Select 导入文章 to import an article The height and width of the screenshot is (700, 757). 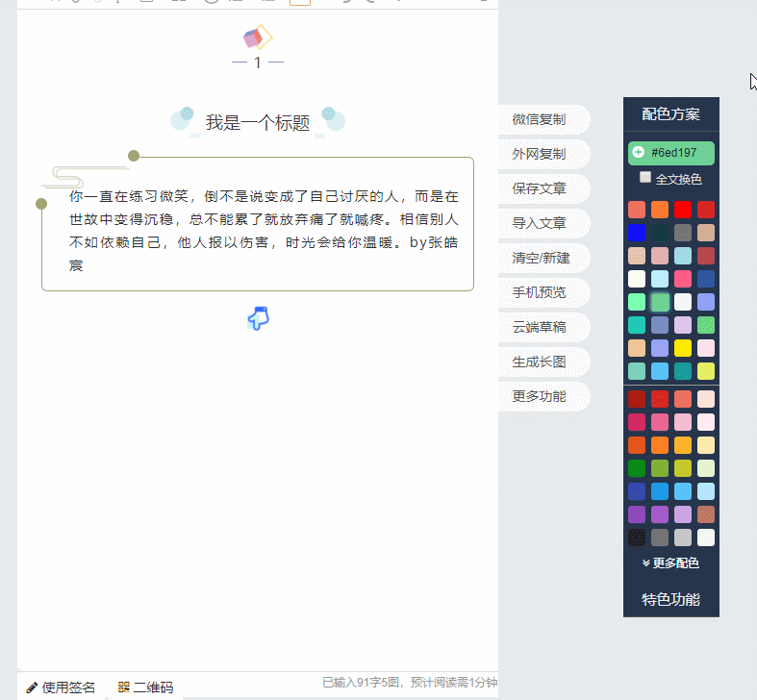540,223
